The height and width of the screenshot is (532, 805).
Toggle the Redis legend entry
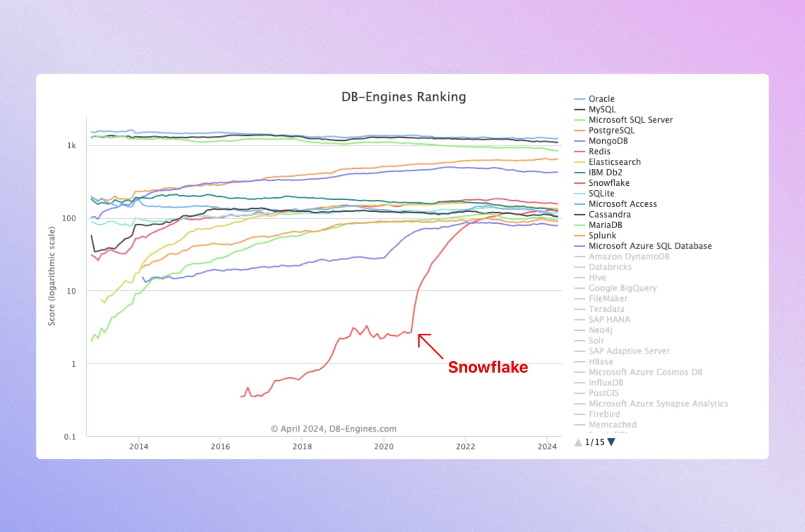coord(592,151)
